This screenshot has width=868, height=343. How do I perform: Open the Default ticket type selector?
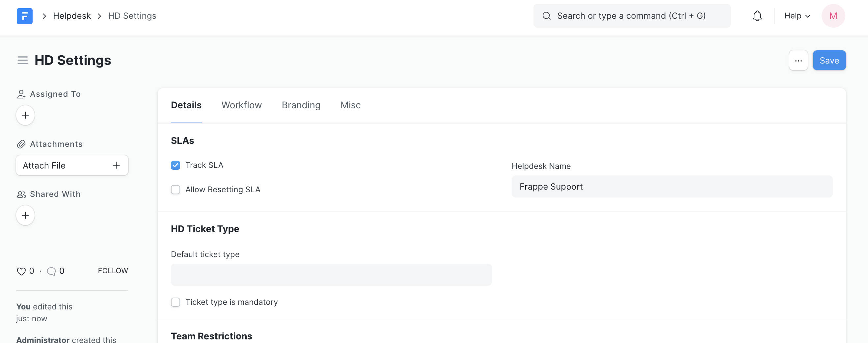click(x=331, y=275)
